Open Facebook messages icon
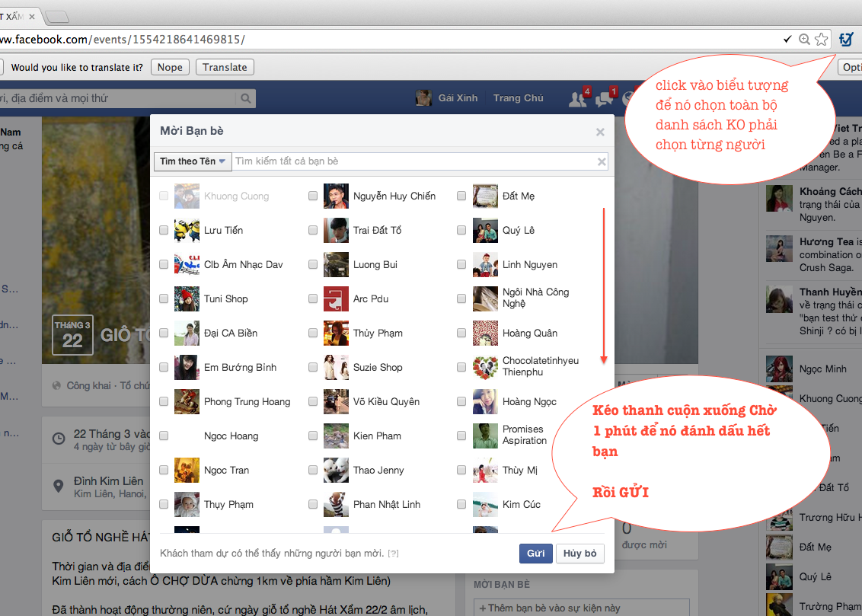This screenshot has width=862, height=616. [605, 98]
